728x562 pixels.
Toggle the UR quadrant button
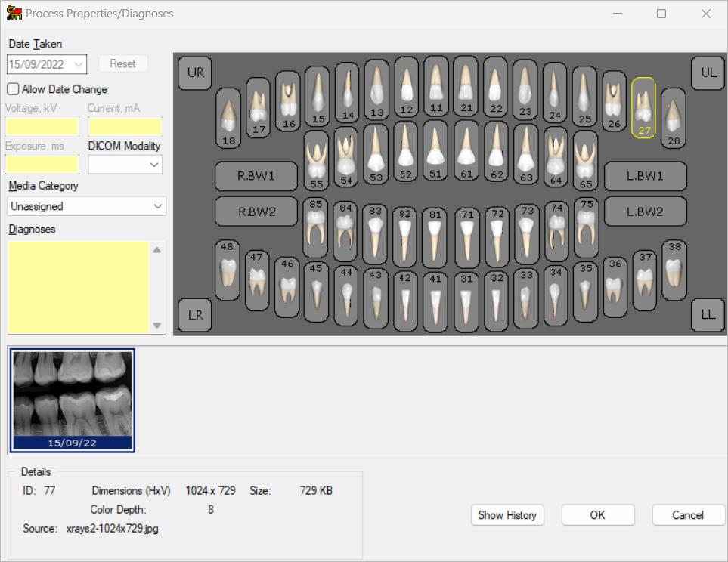pyautogui.click(x=195, y=73)
